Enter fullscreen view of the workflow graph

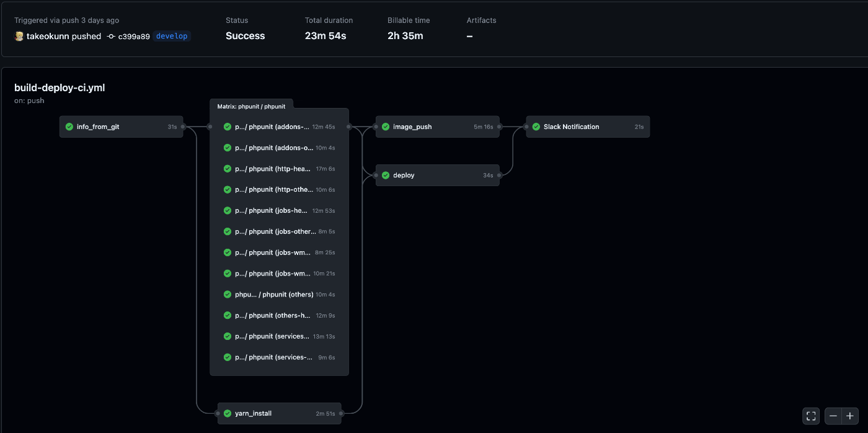pyautogui.click(x=811, y=416)
